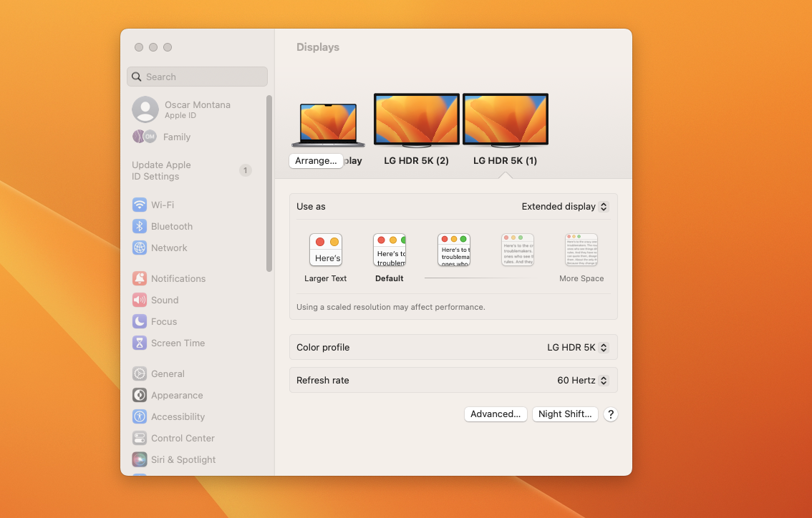
Task: Click the sidebar vertical scrollbar
Action: 269,183
